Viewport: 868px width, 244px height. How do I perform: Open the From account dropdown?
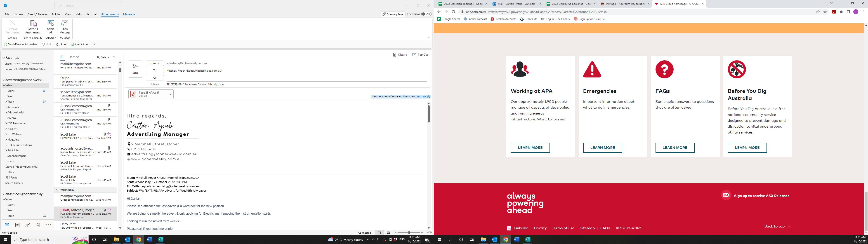155,63
